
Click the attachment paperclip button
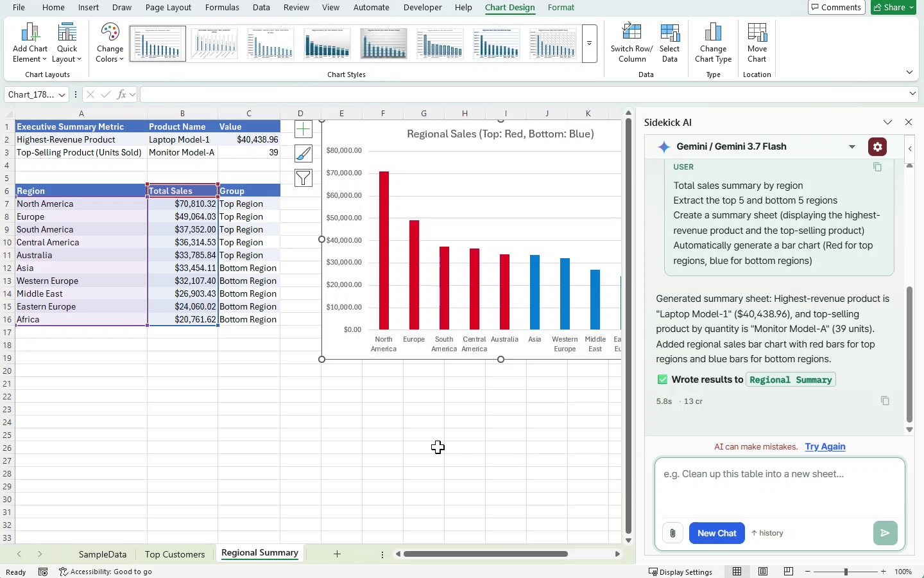[x=672, y=533]
